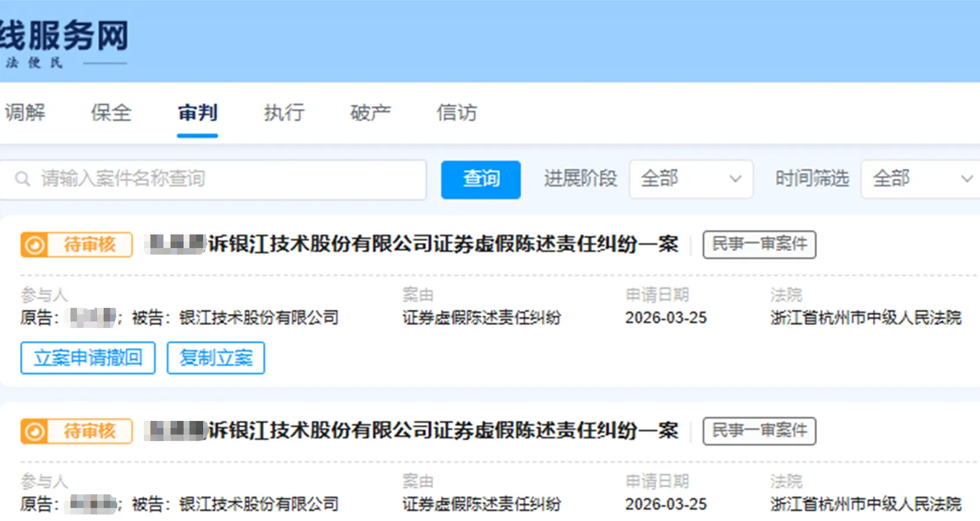This screenshot has height=521, width=980.
Task: Click first case's 证券虚假陈述责任纠纷 cause text
Action: point(481,318)
